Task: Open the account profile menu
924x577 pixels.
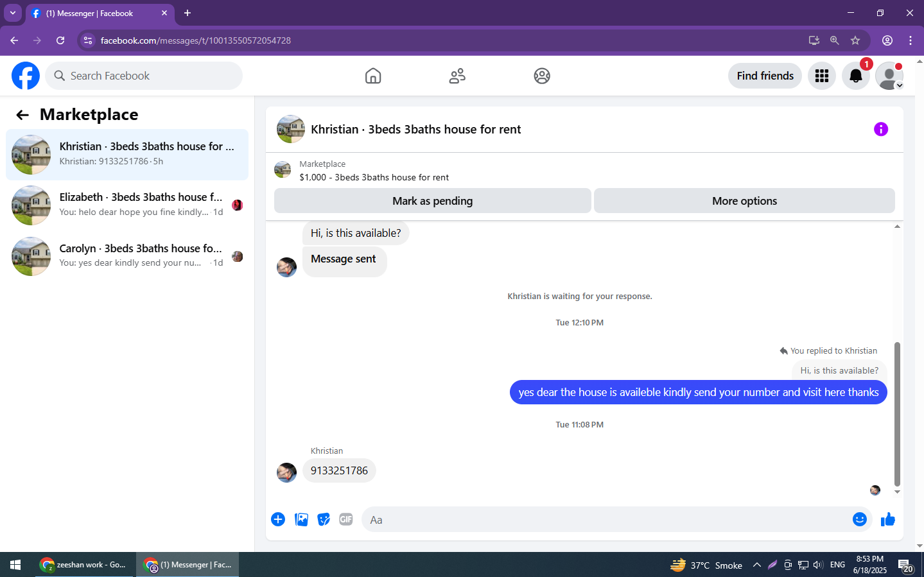Action: pyautogui.click(x=889, y=76)
